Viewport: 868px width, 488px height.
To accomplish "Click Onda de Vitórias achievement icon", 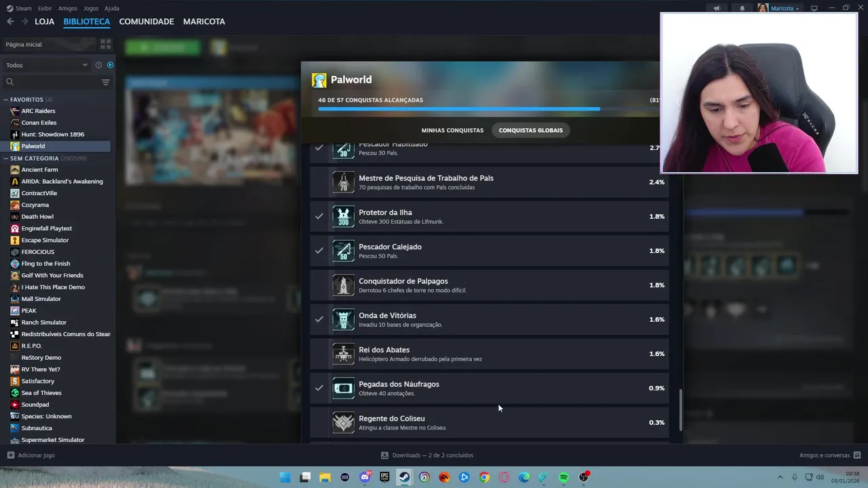I will pyautogui.click(x=343, y=319).
